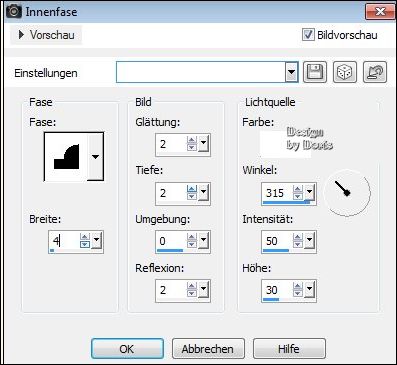Increase Umgebung with the up arrow
This screenshot has width=397, height=365.
192,237
